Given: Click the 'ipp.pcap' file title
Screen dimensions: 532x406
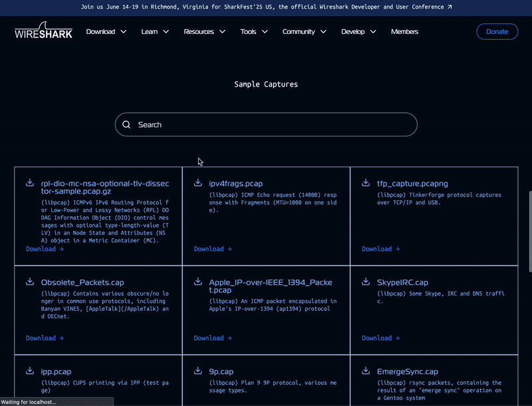Looking at the screenshot, I should tap(56, 371).
